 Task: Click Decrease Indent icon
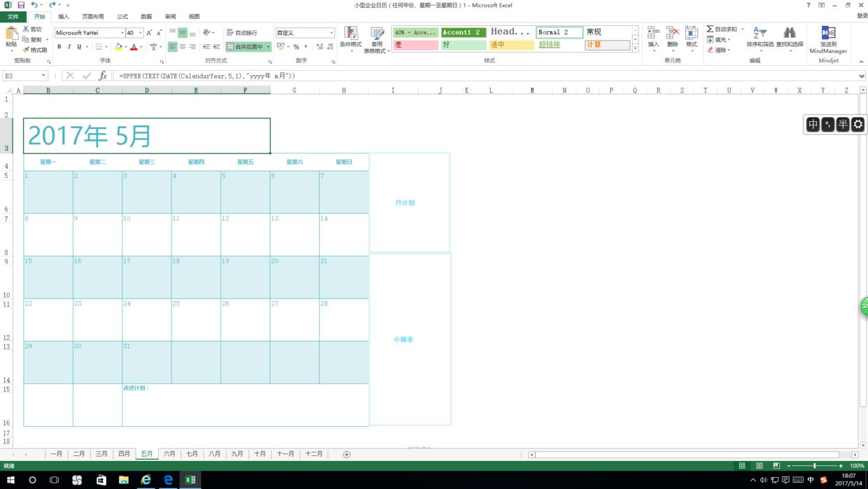[x=206, y=47]
